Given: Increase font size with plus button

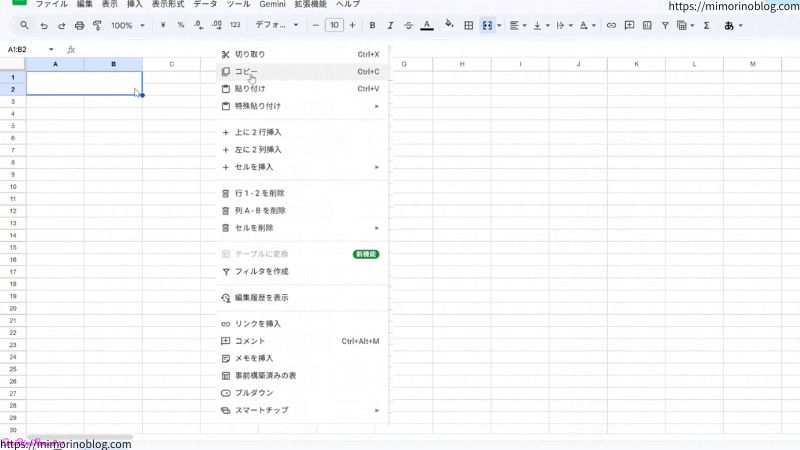Looking at the screenshot, I should pos(352,25).
